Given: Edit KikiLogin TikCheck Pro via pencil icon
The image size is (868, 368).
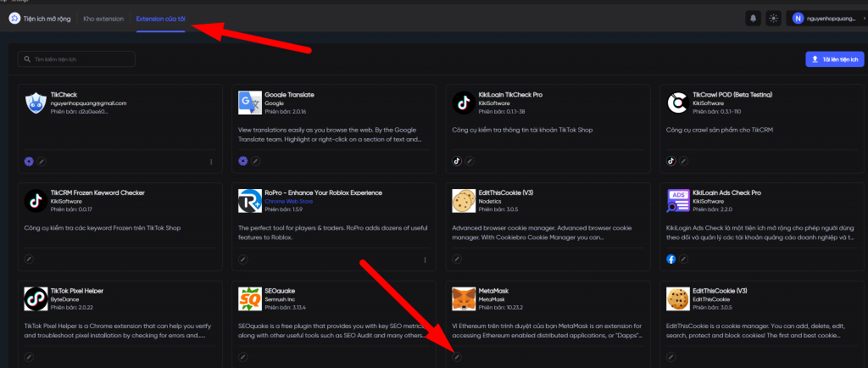Looking at the screenshot, I should click(470, 162).
